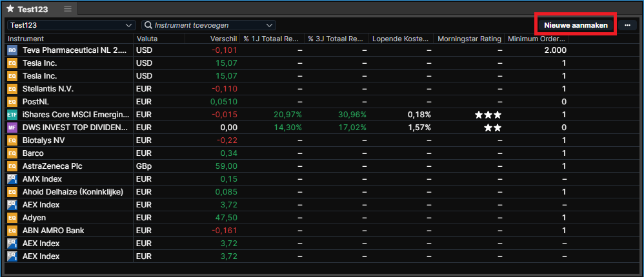Click the magnifier icon in the instrument search
The height and width of the screenshot is (277, 644).
(148, 25)
